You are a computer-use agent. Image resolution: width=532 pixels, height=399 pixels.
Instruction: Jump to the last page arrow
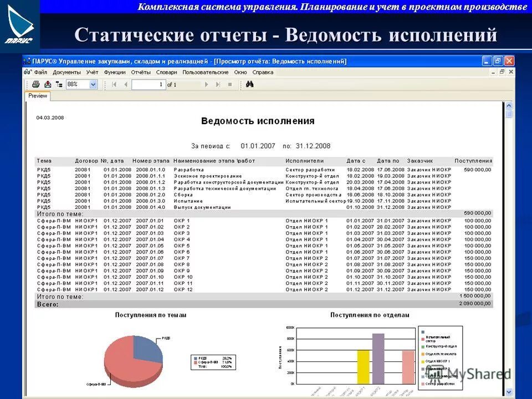tap(218, 84)
